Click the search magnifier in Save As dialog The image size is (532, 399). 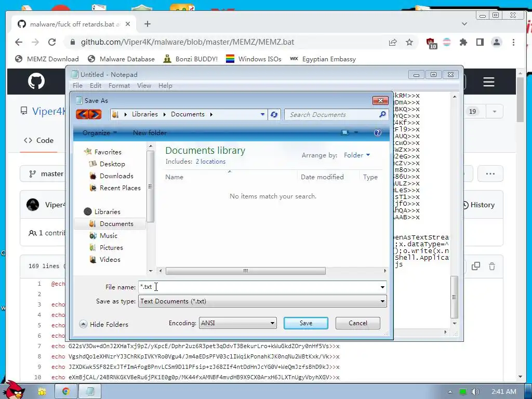pos(382,114)
